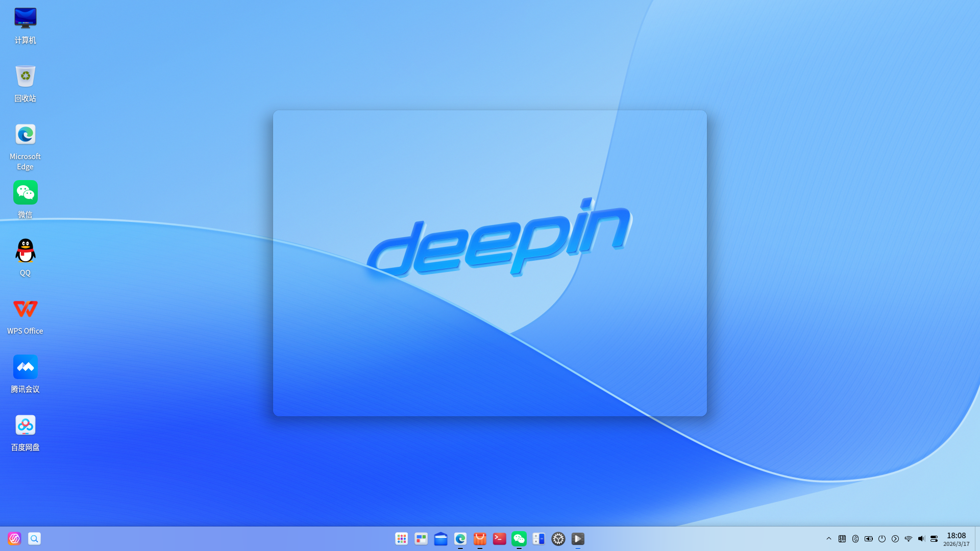The image size is (980, 551).
Task: Launch the file manager from dock
Action: pos(441,539)
